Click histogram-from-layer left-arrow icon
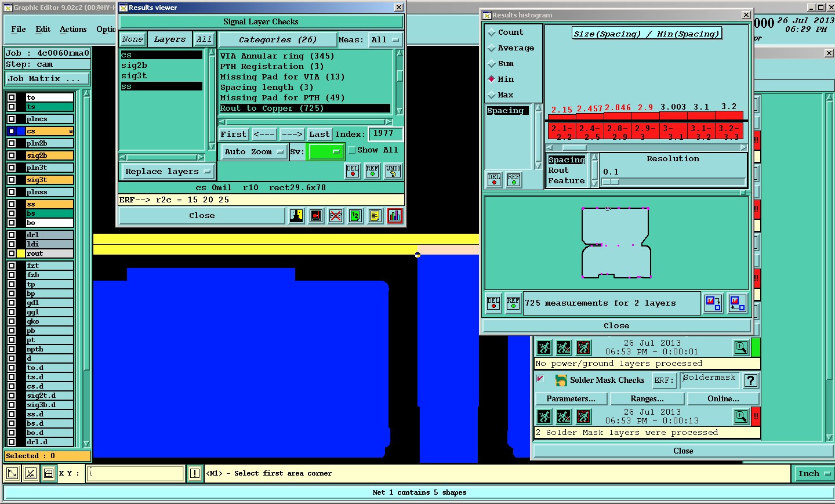 tap(738, 303)
